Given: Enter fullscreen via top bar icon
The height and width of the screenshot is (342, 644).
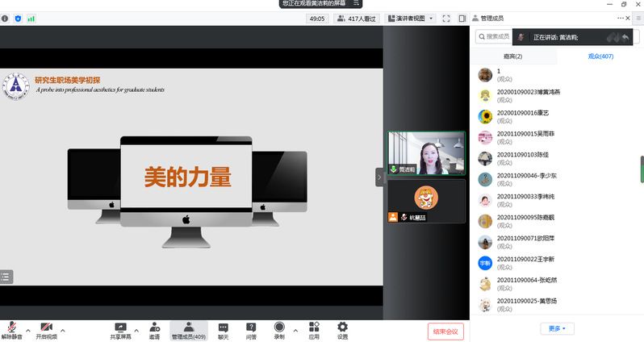Looking at the screenshot, I should click(x=445, y=18).
